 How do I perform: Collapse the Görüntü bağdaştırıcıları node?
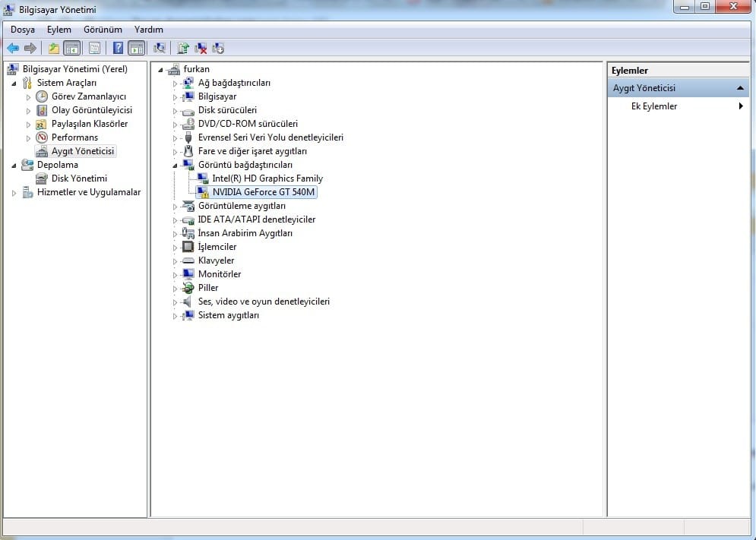tap(175, 165)
